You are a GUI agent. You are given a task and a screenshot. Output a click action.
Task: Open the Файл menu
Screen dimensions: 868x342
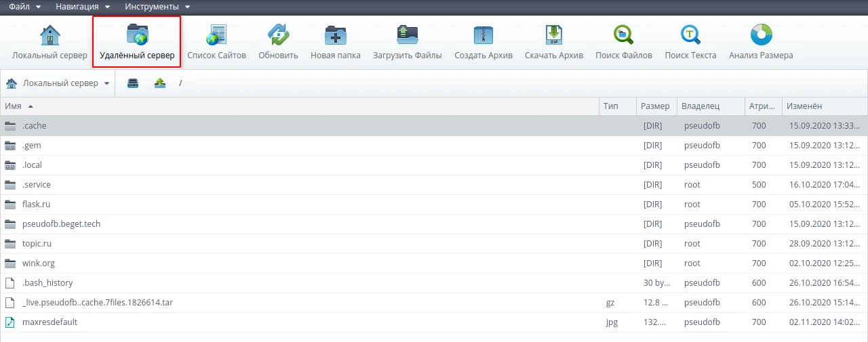25,7
